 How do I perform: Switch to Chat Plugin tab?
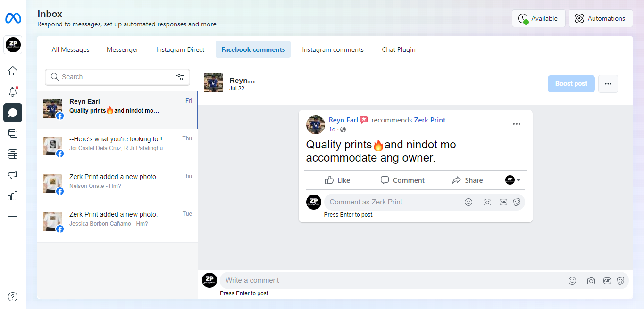(x=399, y=49)
